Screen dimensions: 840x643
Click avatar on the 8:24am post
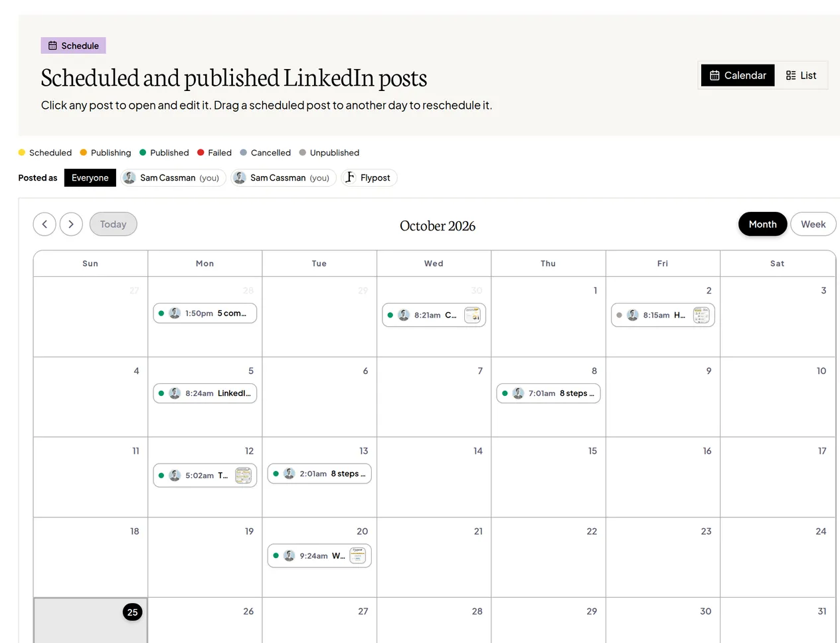pyautogui.click(x=175, y=393)
